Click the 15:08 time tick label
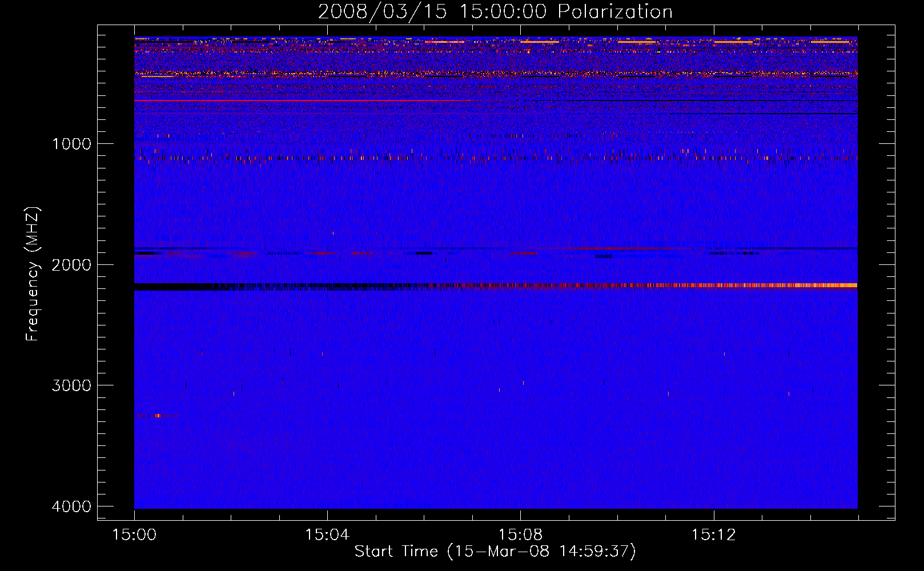The width and height of the screenshot is (924, 571). coord(520,535)
